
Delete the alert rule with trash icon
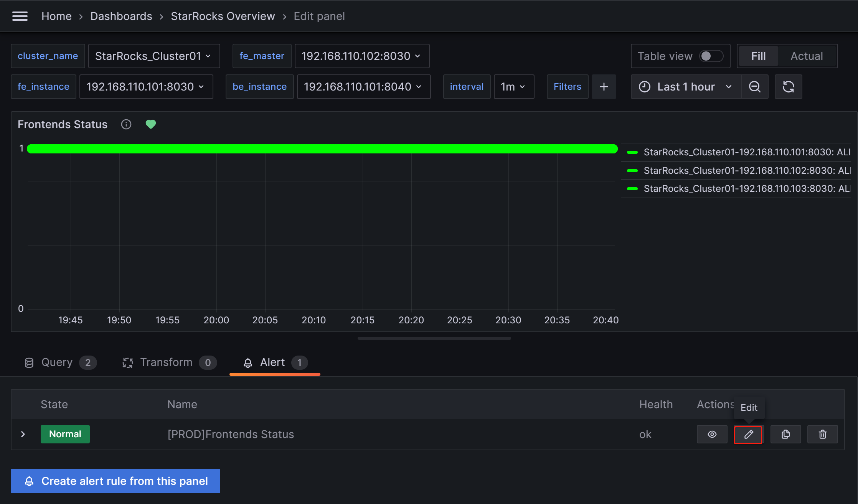point(822,434)
